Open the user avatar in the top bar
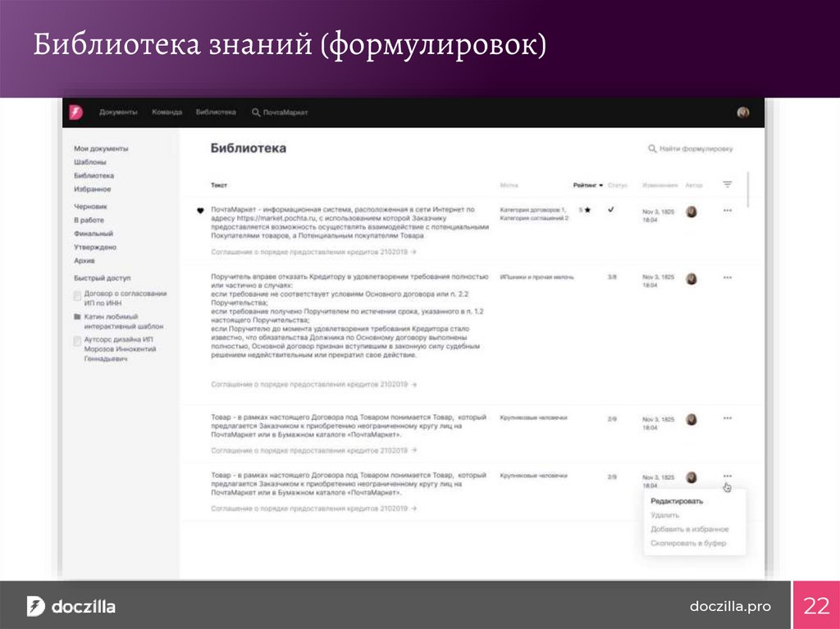The width and height of the screenshot is (840, 629). 743,112
